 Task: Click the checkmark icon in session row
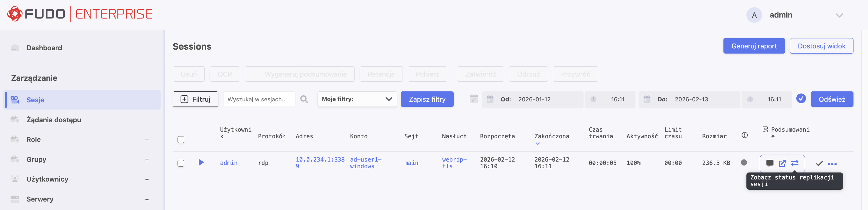tap(819, 164)
